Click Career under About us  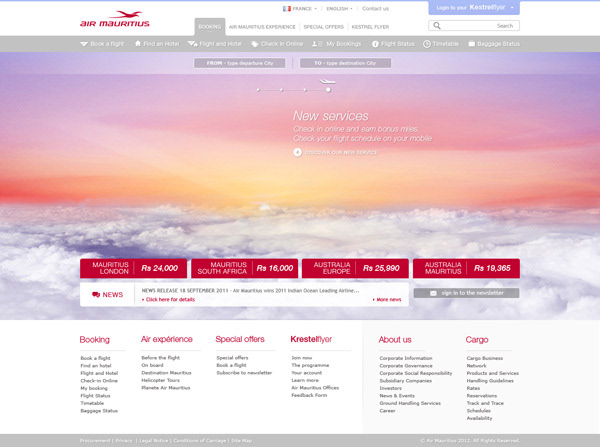point(387,411)
